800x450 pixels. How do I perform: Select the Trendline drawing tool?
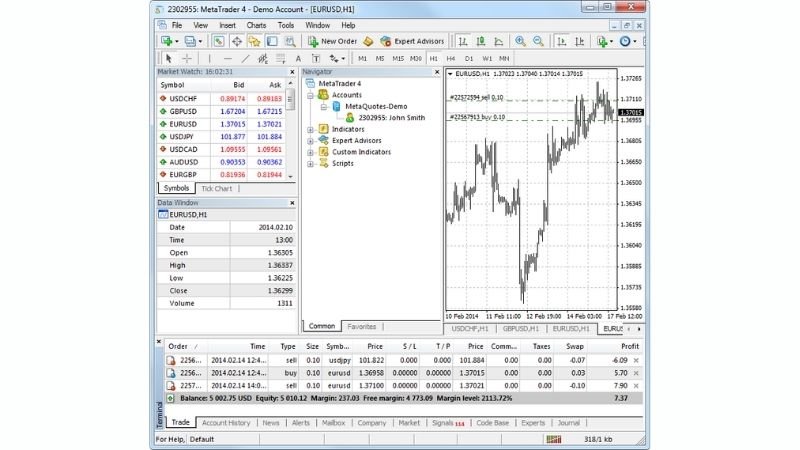[245, 59]
